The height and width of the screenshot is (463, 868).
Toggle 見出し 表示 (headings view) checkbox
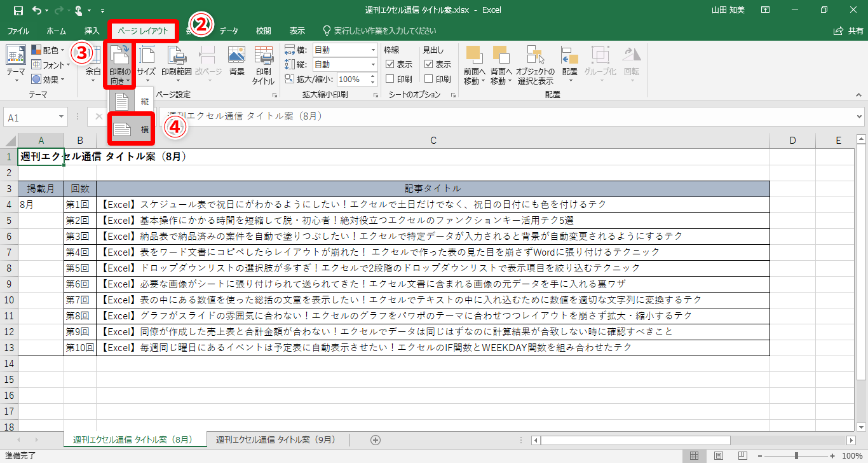click(429, 64)
